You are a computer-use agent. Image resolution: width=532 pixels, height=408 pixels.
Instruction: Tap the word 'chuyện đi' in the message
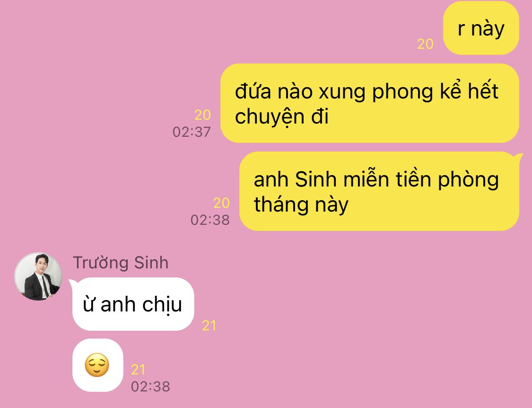(282, 117)
